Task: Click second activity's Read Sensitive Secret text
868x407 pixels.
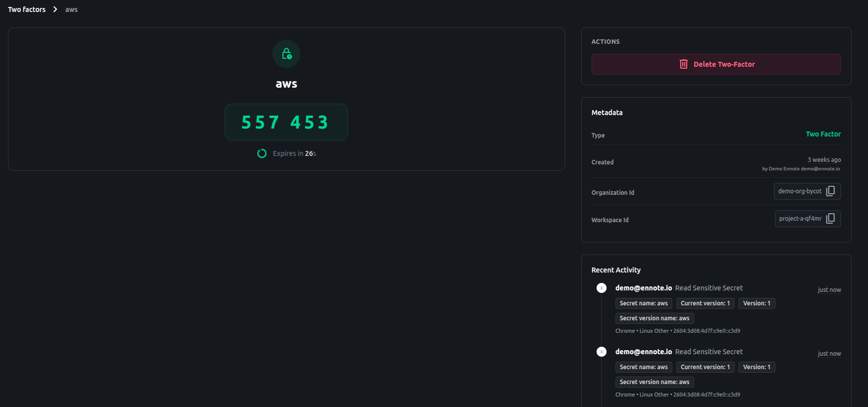Action: pos(709,352)
